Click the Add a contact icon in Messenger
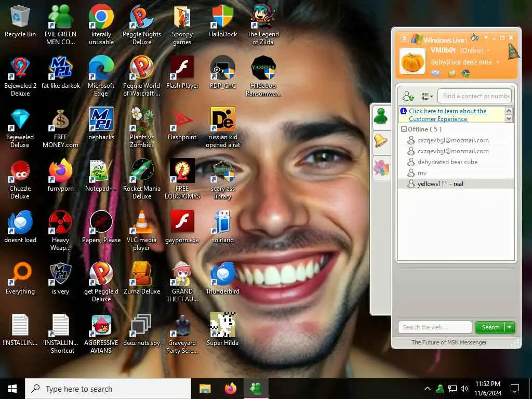The image size is (532, 399). pos(408,96)
